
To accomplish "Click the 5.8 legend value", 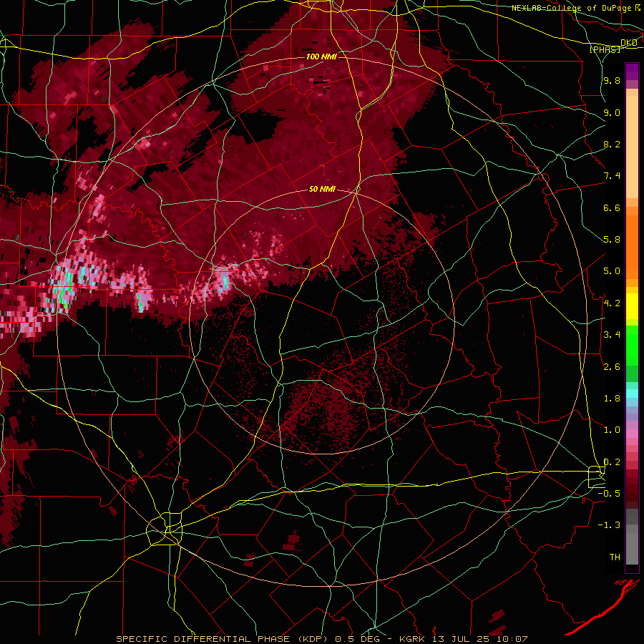I will point(612,240).
